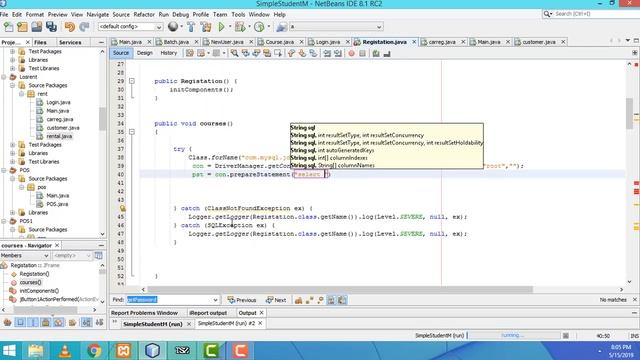
Task: Toggle Show Inherited Members in Navigator
Action: (x=7, y=322)
